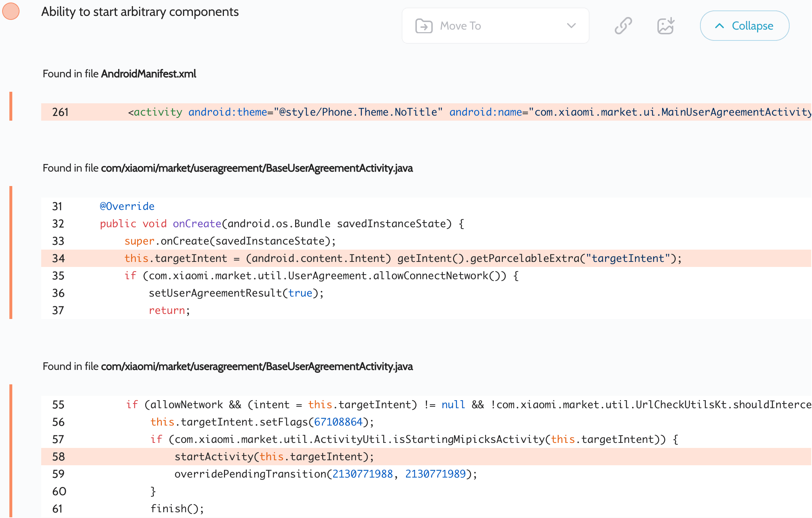Click the finish() call on line 61
812x518 pixels.
tap(177, 509)
